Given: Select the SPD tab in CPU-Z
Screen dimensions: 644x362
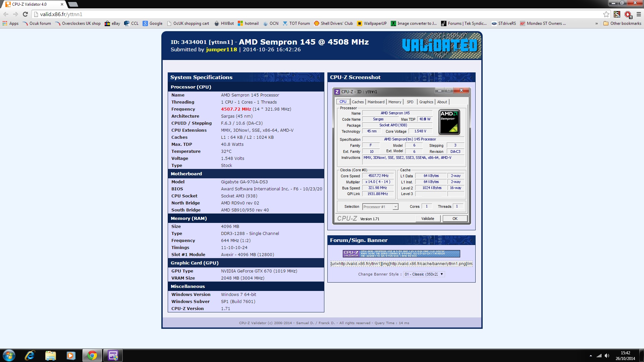Looking at the screenshot, I should (x=410, y=102).
